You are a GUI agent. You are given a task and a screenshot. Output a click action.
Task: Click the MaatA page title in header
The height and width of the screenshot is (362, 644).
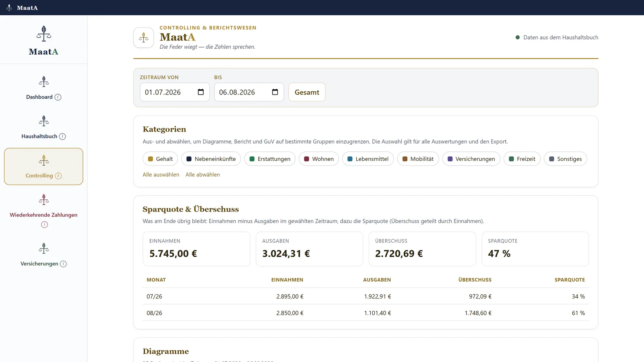click(178, 37)
